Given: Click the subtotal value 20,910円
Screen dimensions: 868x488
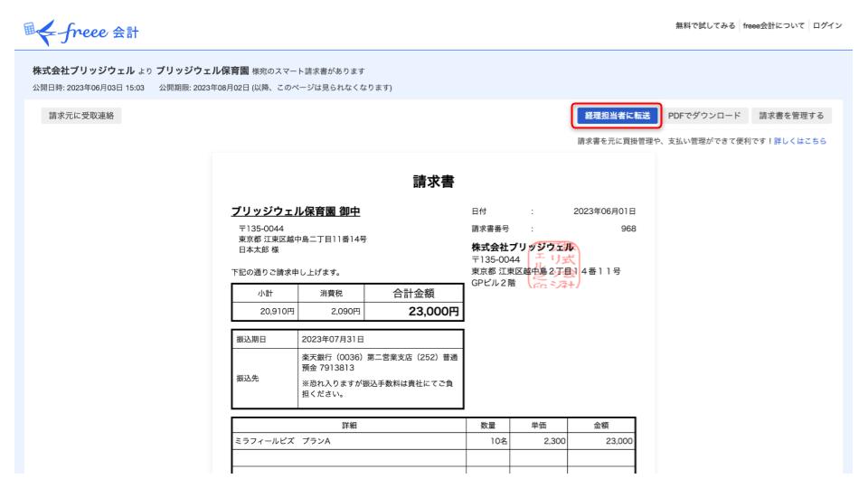Looking at the screenshot, I should 277,312.
